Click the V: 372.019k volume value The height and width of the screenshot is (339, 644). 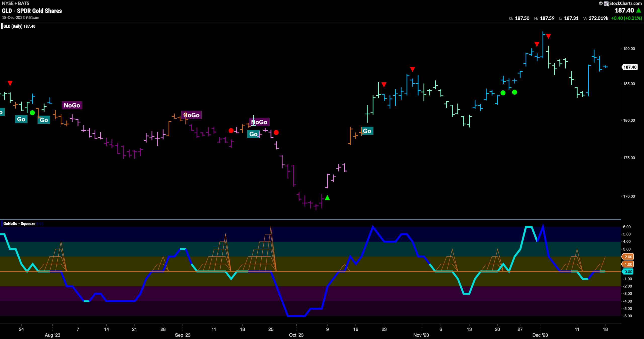596,18
